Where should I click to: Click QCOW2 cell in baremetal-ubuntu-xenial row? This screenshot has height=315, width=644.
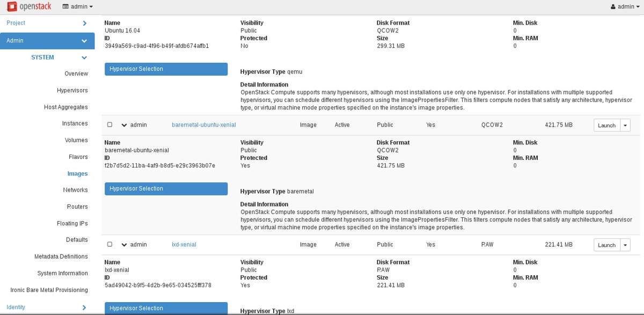[x=492, y=125]
